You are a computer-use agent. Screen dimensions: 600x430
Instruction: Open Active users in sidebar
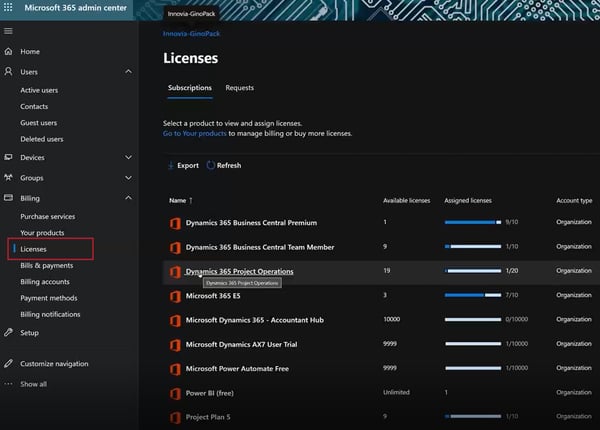point(39,90)
